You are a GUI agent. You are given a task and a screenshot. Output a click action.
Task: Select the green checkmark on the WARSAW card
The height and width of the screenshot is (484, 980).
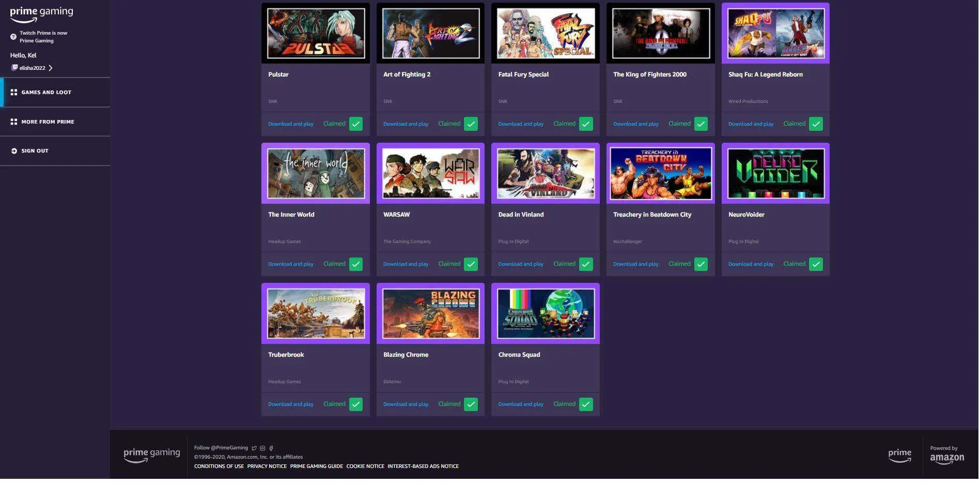(471, 264)
